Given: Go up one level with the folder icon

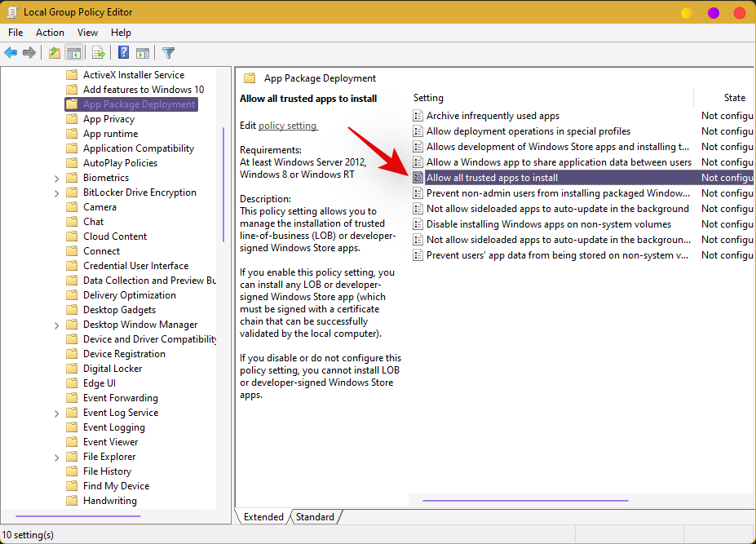Looking at the screenshot, I should tap(54, 53).
